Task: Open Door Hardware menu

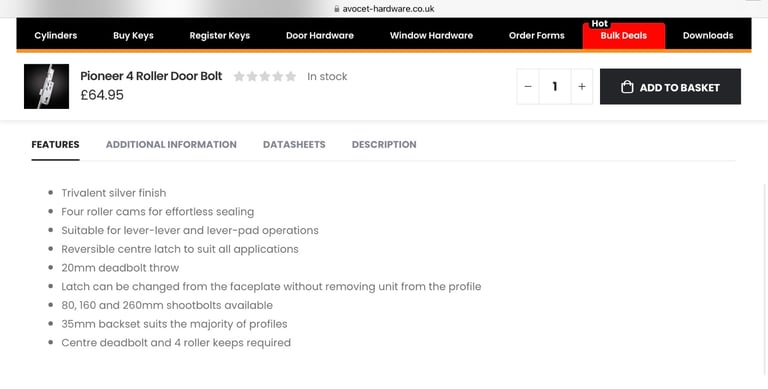Action: pyautogui.click(x=320, y=35)
